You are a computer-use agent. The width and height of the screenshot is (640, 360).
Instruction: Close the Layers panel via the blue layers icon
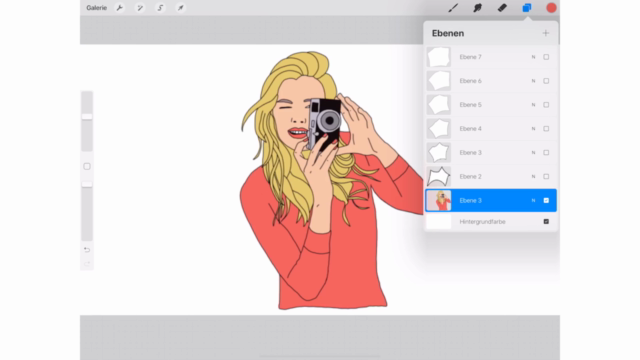(527, 8)
